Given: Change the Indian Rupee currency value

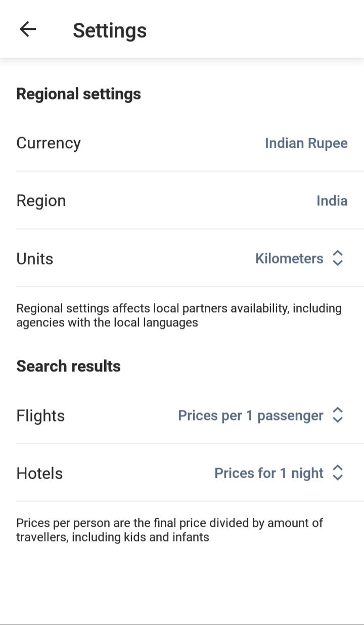Looking at the screenshot, I should tap(306, 143).
